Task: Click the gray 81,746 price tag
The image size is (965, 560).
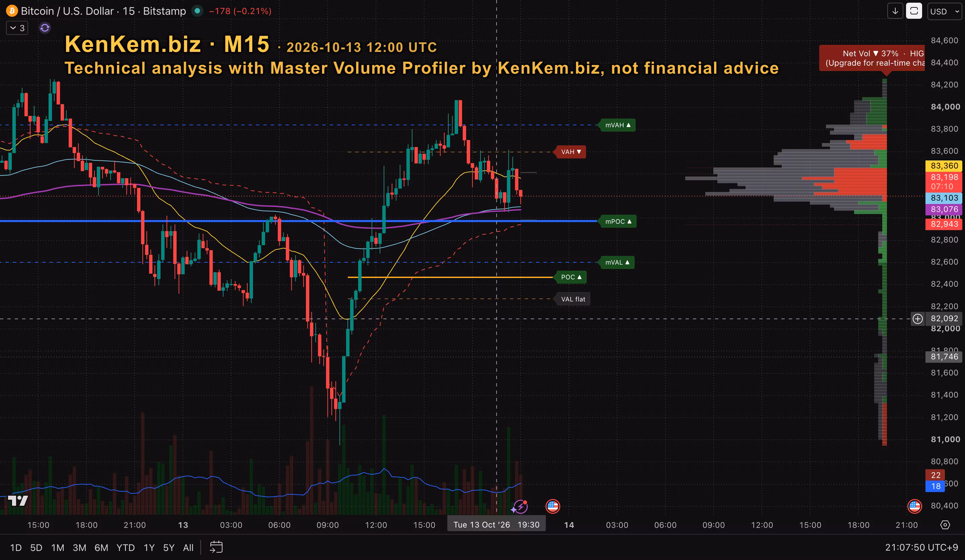Action: pos(944,357)
